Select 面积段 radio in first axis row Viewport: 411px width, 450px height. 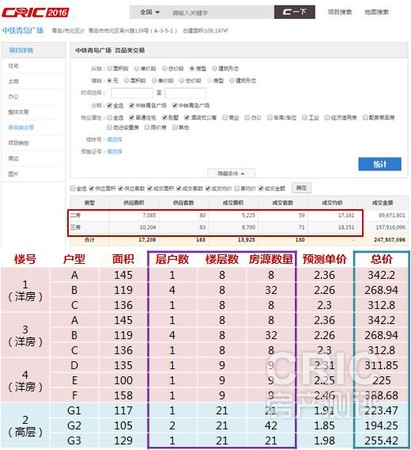point(109,68)
